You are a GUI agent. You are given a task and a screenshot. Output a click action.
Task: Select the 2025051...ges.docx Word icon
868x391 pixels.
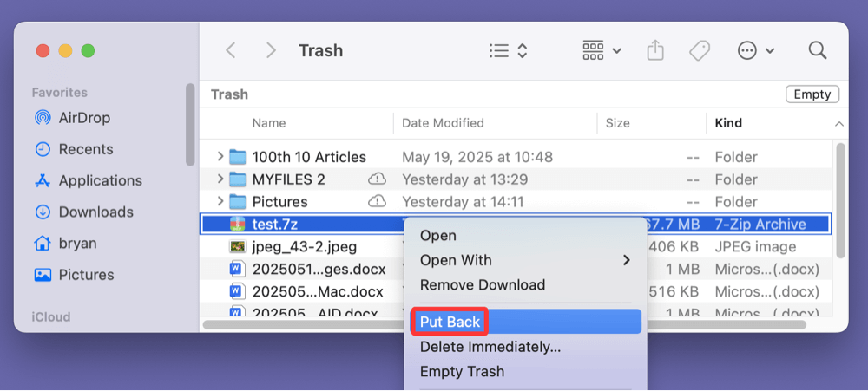click(x=238, y=269)
